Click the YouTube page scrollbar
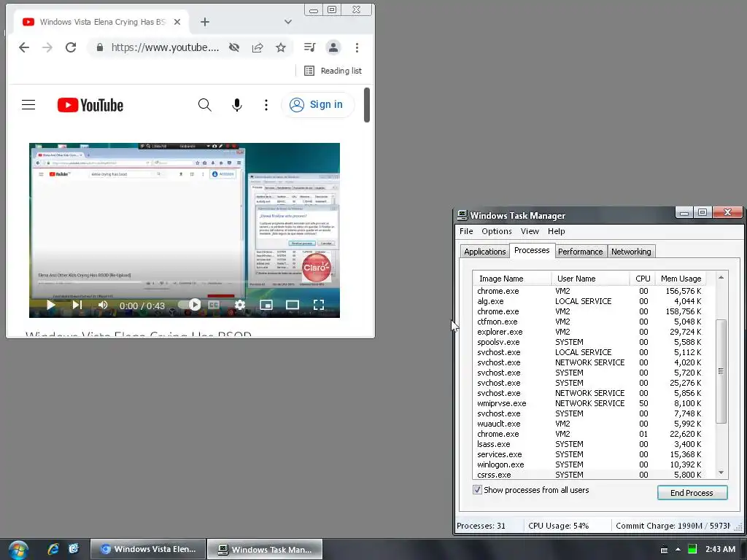Screen dimensions: 747x560 pyautogui.click(x=367, y=105)
